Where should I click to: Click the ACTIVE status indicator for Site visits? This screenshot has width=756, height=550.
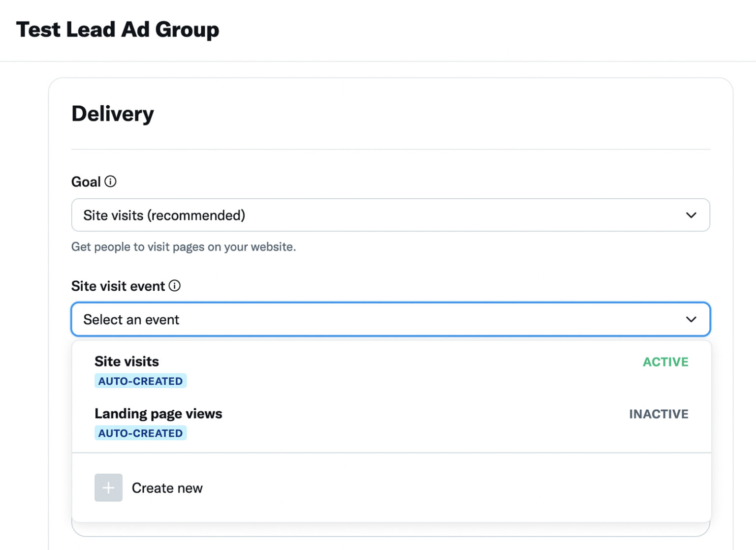click(665, 362)
